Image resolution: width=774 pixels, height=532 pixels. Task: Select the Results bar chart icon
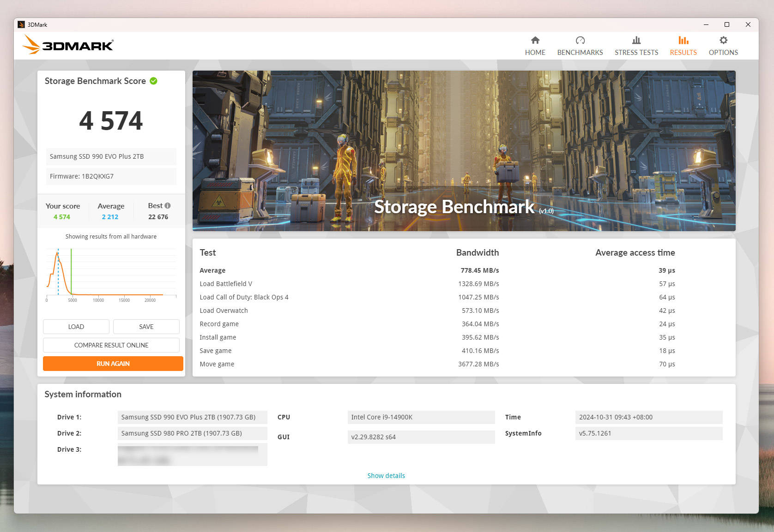[683, 40]
